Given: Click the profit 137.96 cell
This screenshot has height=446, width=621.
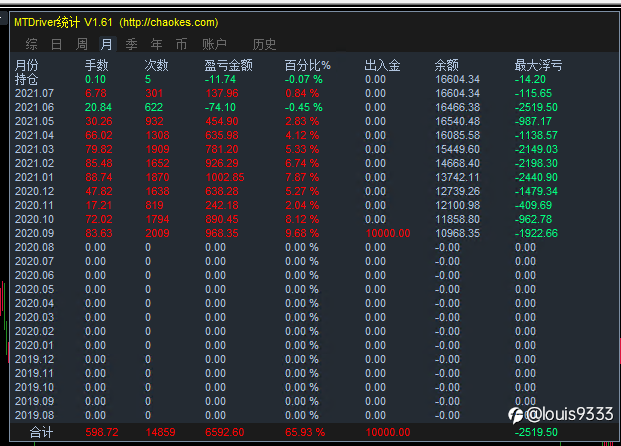Looking at the screenshot, I should 222,93.
